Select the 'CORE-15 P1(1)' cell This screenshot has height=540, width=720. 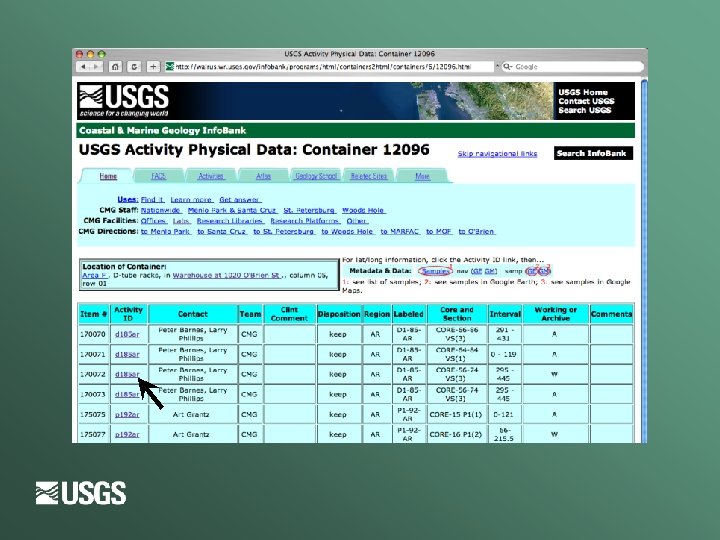(x=456, y=414)
